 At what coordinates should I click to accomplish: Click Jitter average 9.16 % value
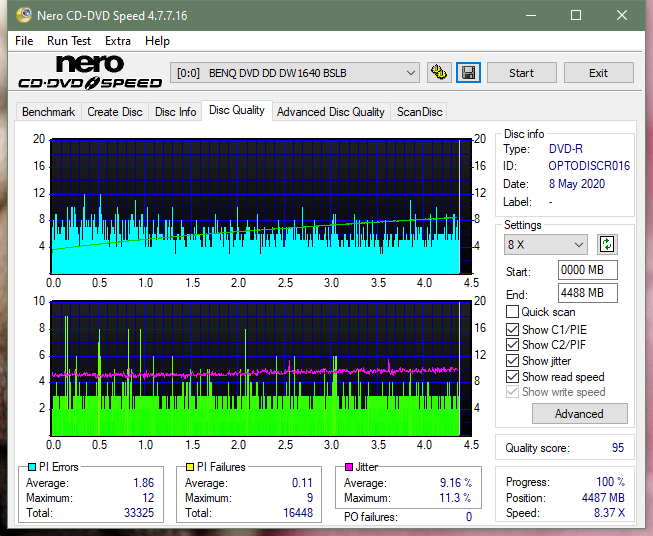pos(456,483)
